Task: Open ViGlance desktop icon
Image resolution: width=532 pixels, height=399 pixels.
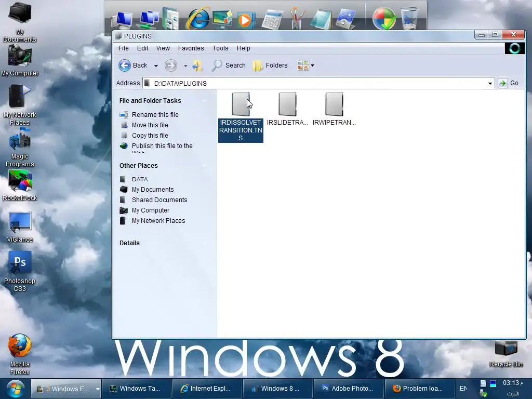Action: pos(20,227)
